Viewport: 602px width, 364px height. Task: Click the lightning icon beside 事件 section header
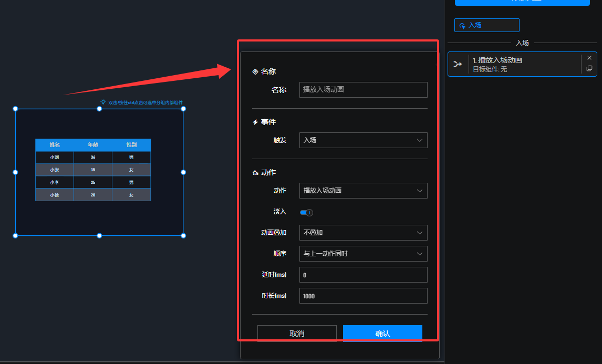pos(255,122)
